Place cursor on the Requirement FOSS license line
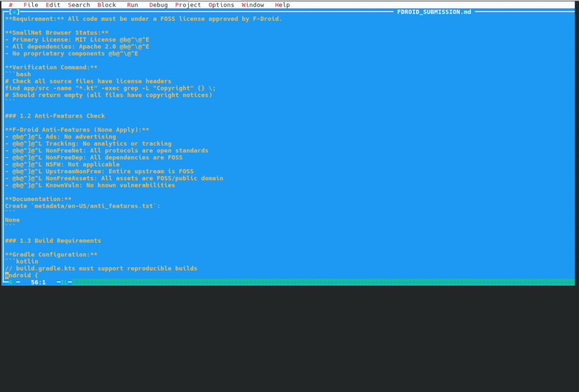 pyautogui.click(x=143, y=19)
